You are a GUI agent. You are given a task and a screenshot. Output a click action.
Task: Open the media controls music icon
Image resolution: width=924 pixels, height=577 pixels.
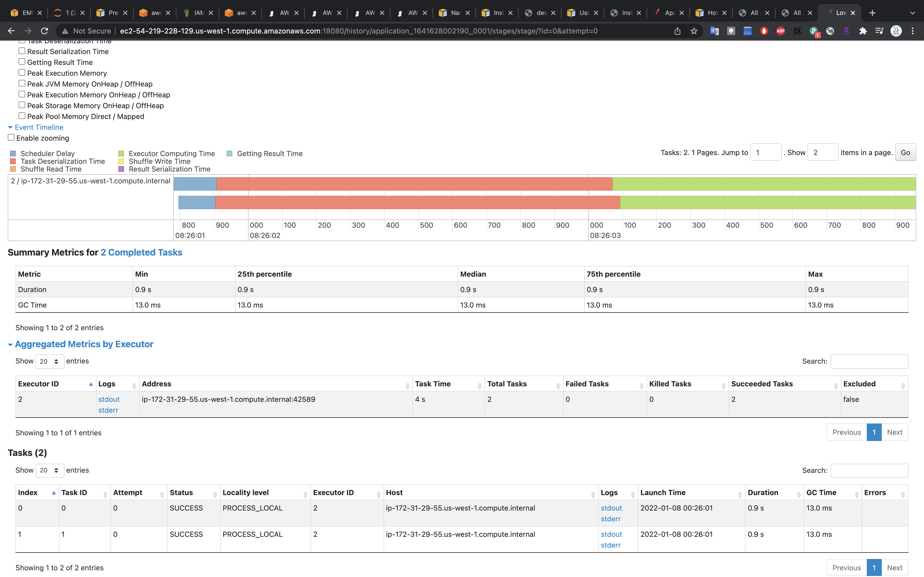pyautogui.click(x=879, y=31)
